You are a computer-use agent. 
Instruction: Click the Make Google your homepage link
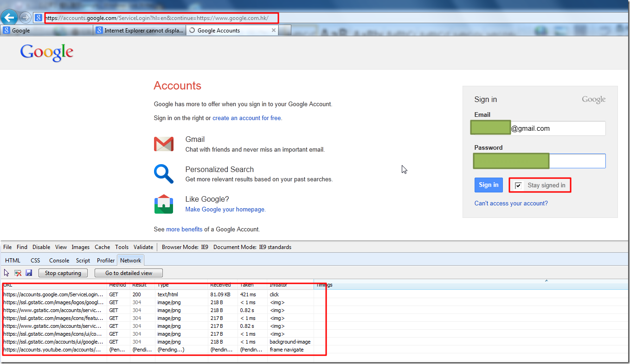click(x=225, y=210)
